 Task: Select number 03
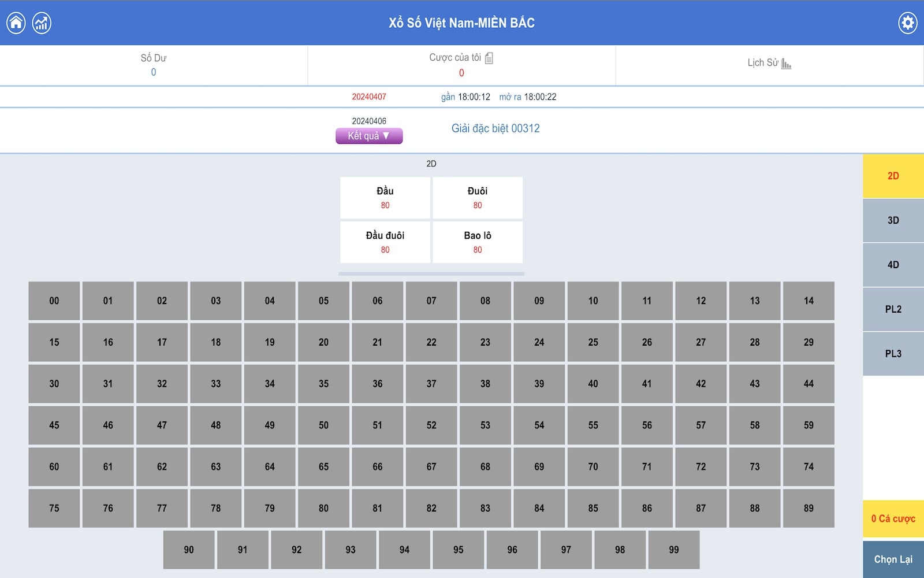216,301
